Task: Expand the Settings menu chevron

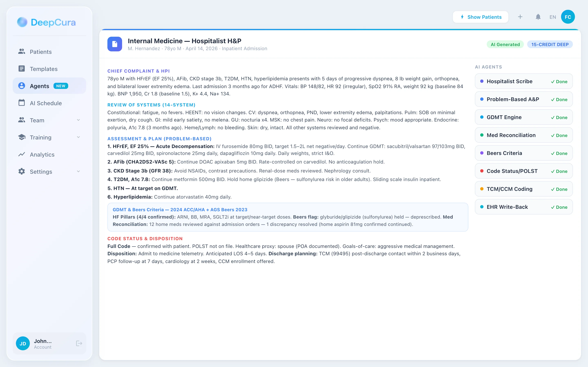Action: pos(78,171)
